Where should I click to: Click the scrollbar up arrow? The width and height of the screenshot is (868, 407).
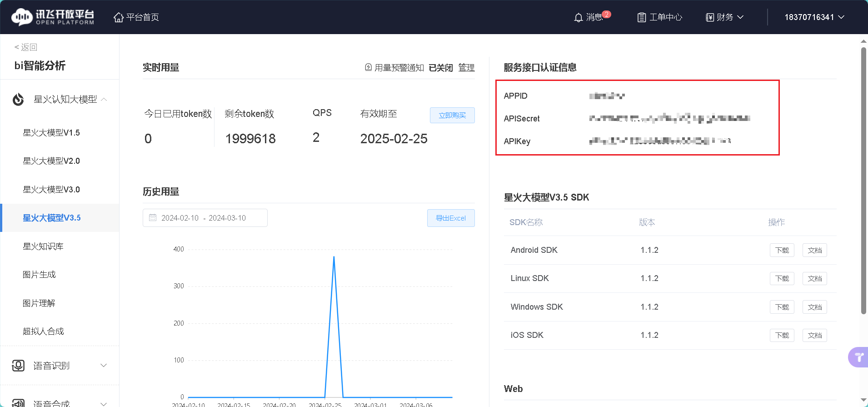coord(863,41)
